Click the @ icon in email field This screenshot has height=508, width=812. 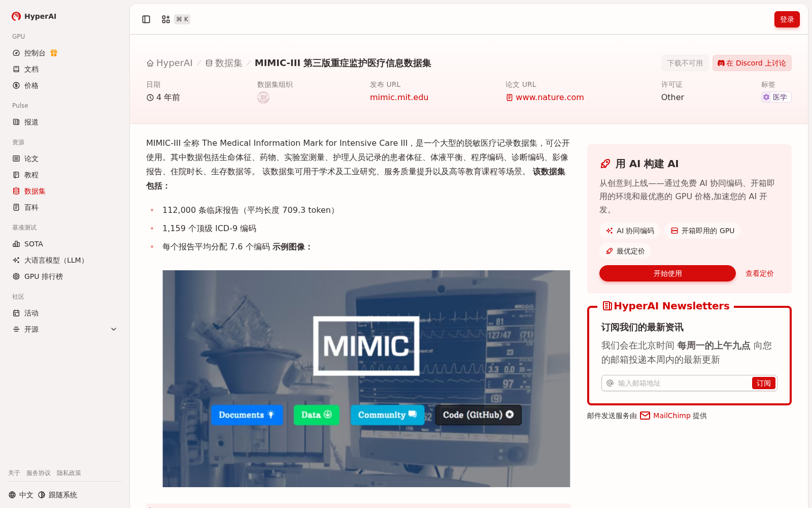point(610,383)
